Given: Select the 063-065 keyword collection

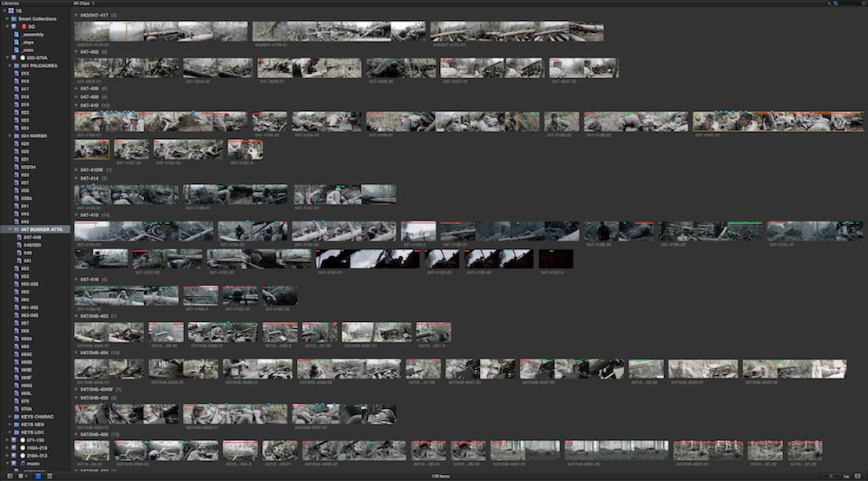Looking at the screenshot, I should coord(30,315).
